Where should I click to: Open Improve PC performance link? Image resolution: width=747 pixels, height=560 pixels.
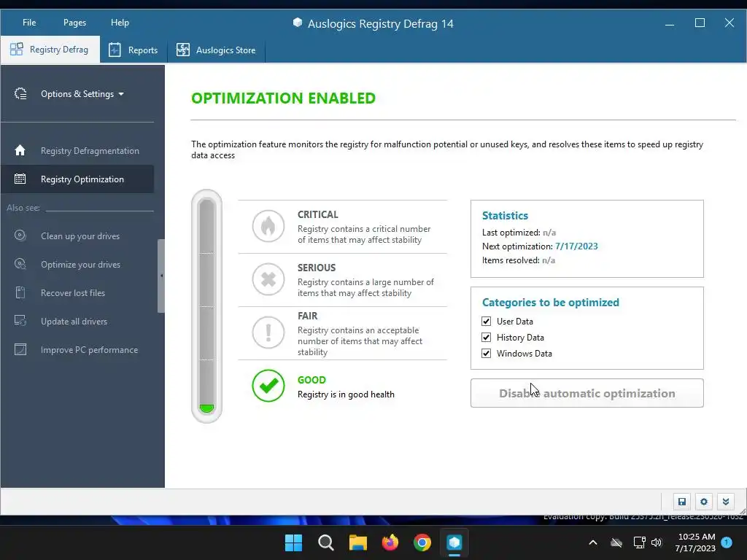(x=89, y=349)
